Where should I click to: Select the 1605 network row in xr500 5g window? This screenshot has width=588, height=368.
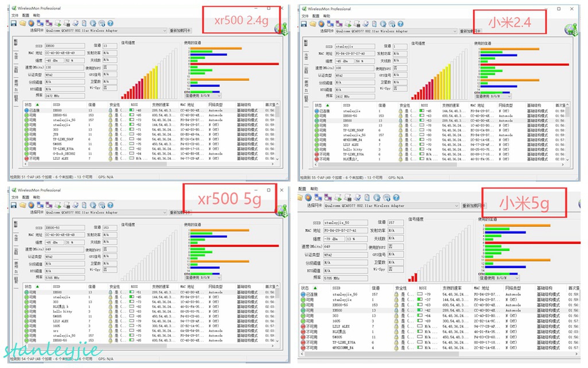pyautogui.click(x=150, y=326)
